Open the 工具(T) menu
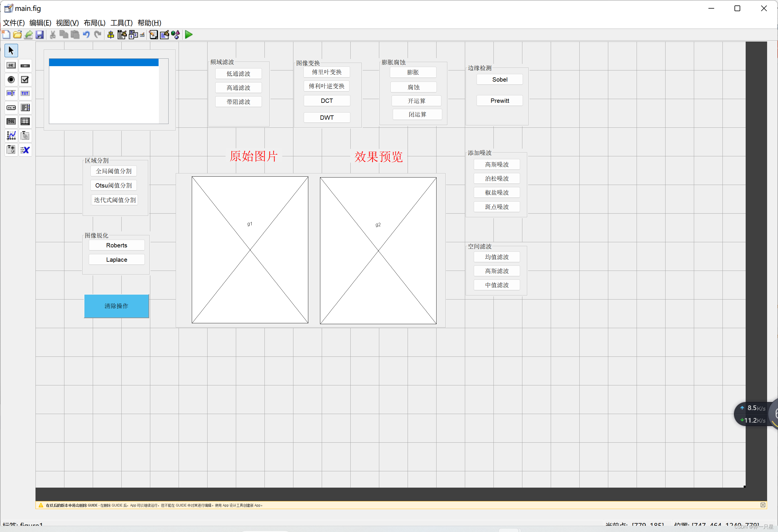 tap(121, 23)
